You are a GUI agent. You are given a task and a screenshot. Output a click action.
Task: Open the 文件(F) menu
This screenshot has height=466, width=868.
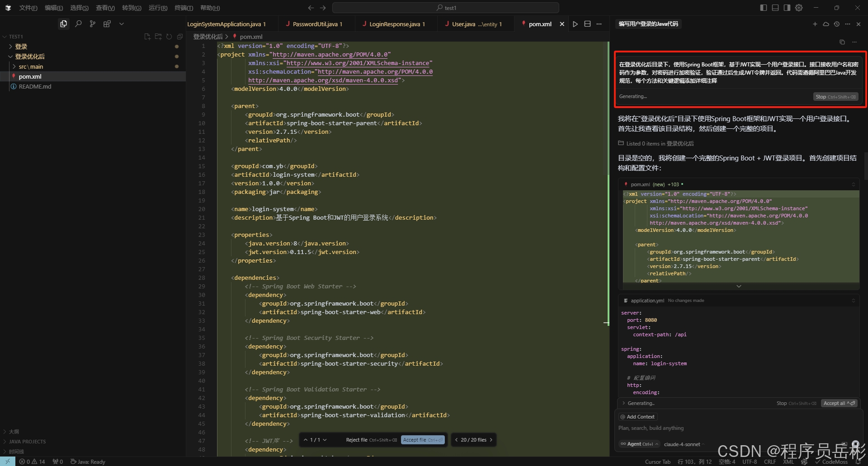[x=28, y=8]
